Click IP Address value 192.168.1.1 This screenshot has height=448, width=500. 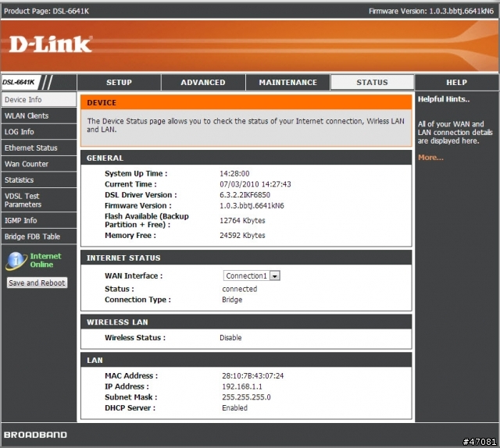point(241,386)
